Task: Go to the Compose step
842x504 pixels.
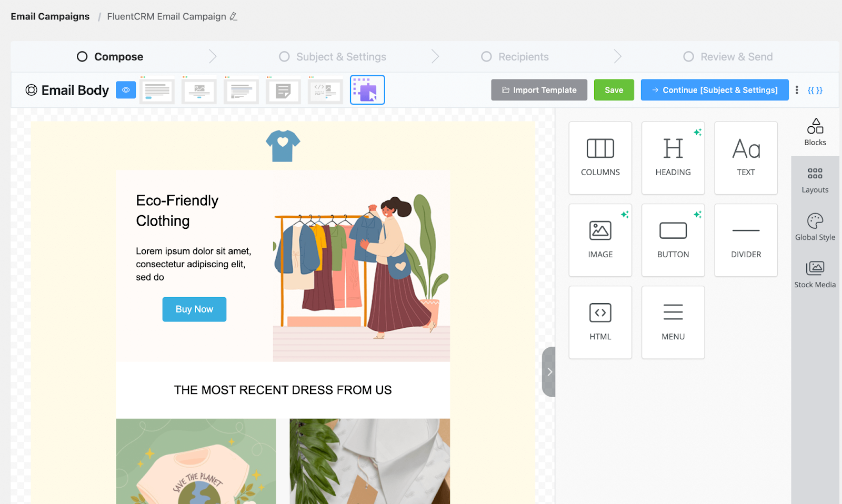Action: click(x=110, y=57)
